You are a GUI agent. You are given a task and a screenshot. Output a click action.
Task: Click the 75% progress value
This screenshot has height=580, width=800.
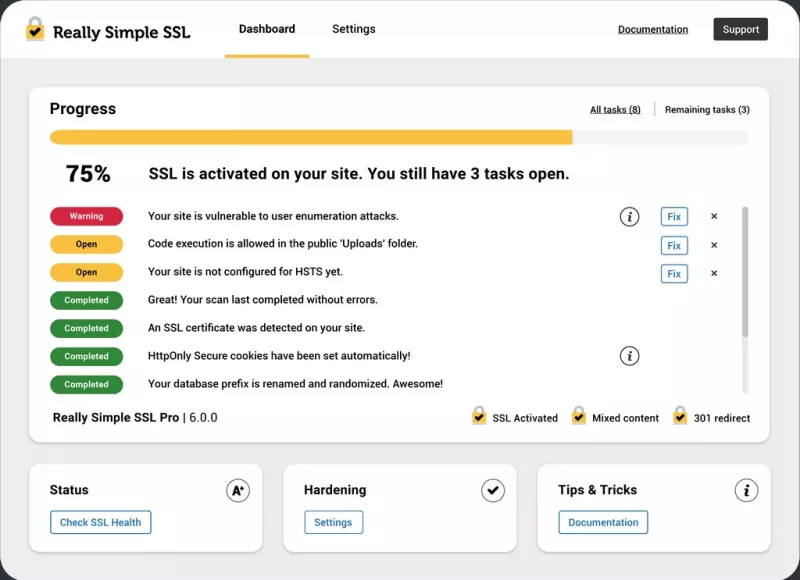[x=88, y=174]
